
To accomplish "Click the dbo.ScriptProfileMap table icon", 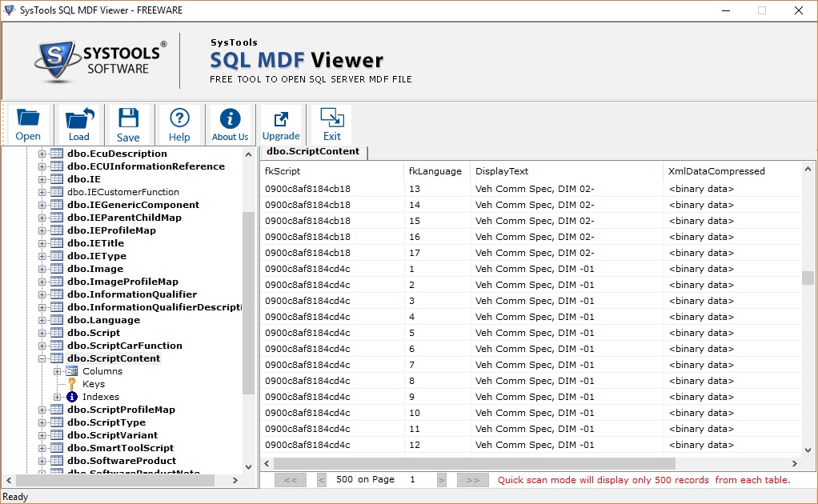I will pos(57,410).
